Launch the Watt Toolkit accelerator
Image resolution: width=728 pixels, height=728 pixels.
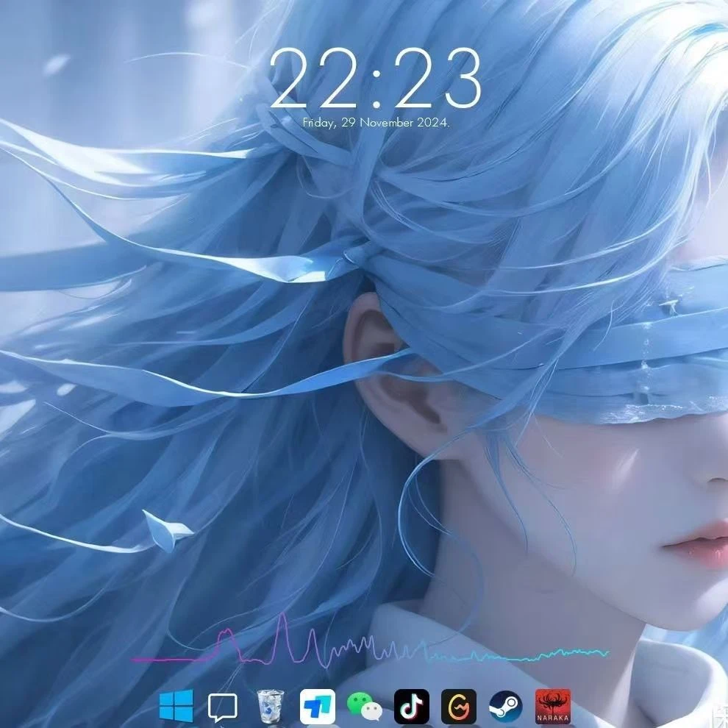(457, 707)
